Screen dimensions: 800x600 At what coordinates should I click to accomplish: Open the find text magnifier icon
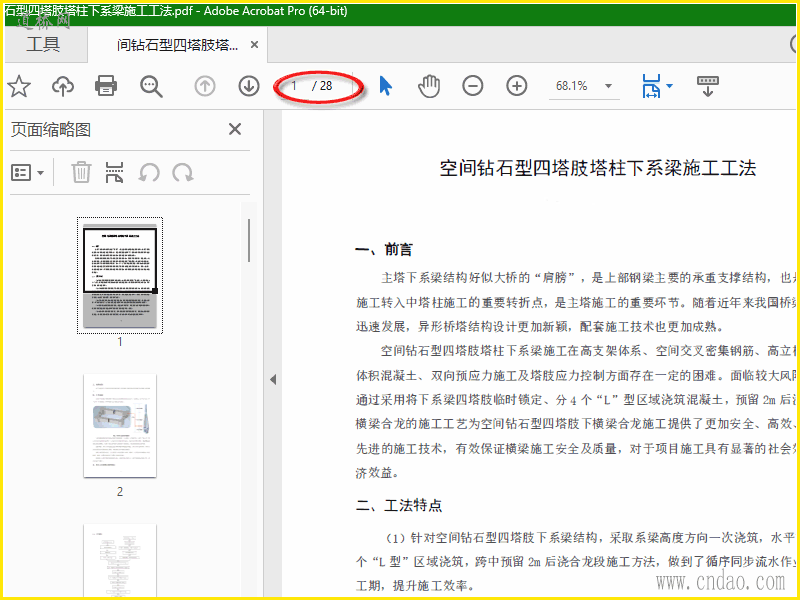coord(151,86)
